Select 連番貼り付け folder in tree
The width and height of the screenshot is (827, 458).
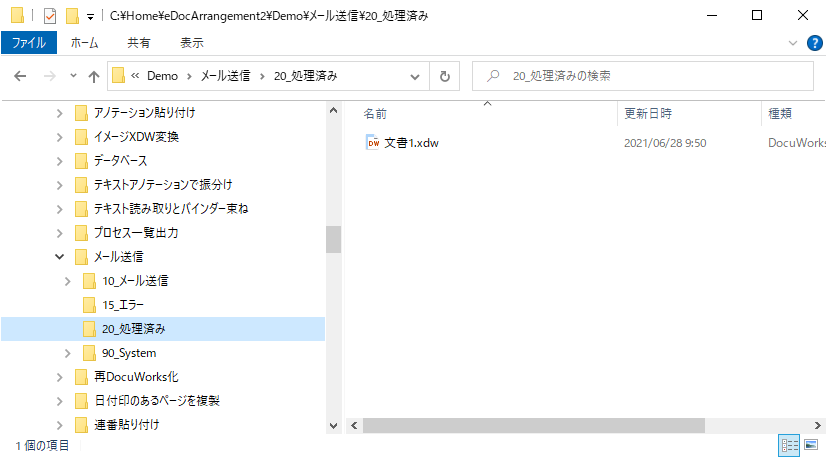tap(127, 425)
